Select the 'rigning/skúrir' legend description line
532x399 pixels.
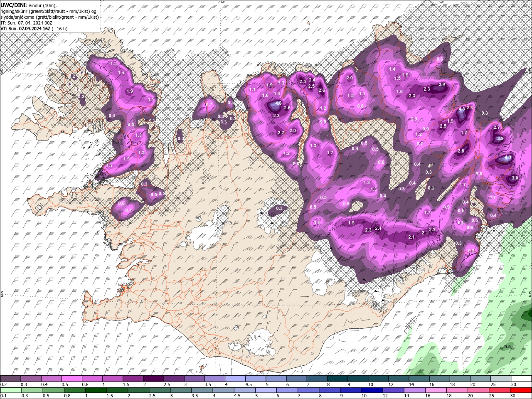48,11
